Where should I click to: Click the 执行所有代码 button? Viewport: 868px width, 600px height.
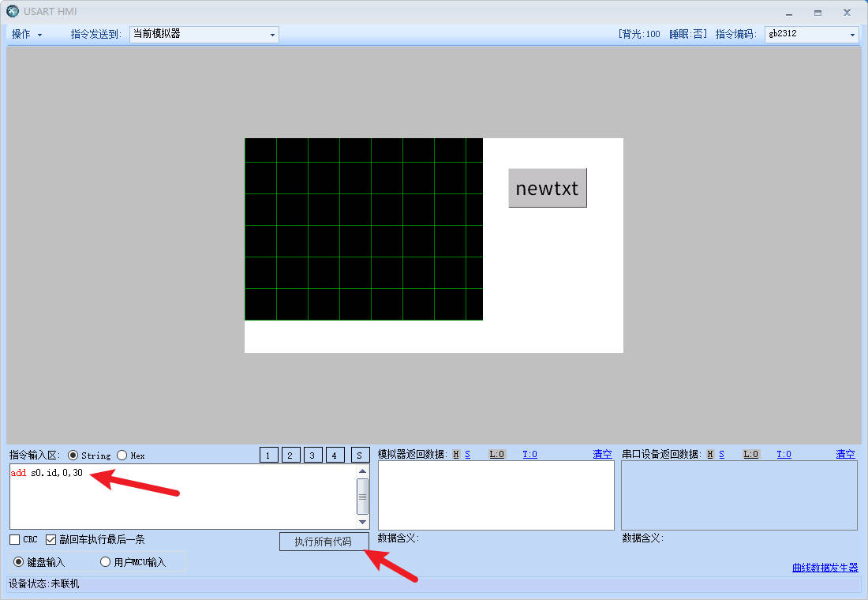click(x=324, y=542)
